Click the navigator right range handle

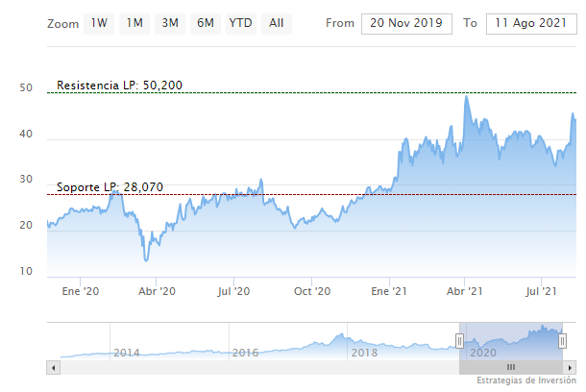coord(563,341)
